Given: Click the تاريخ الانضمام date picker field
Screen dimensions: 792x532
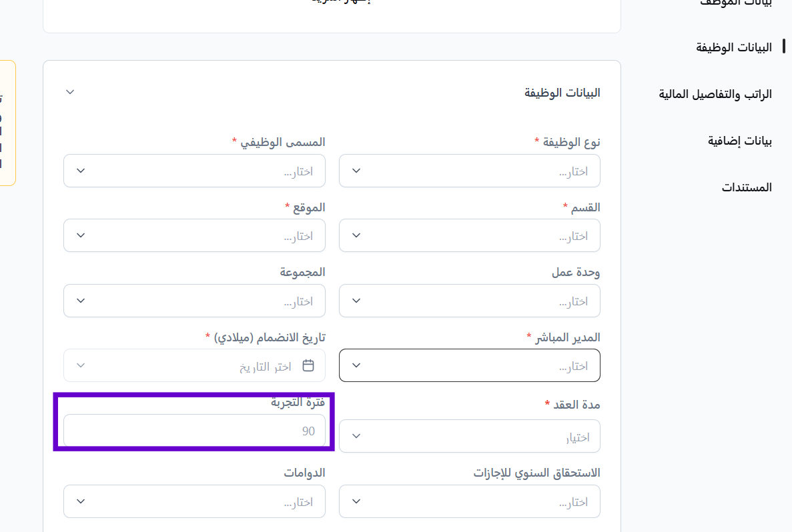Looking at the screenshot, I should tap(194, 365).
